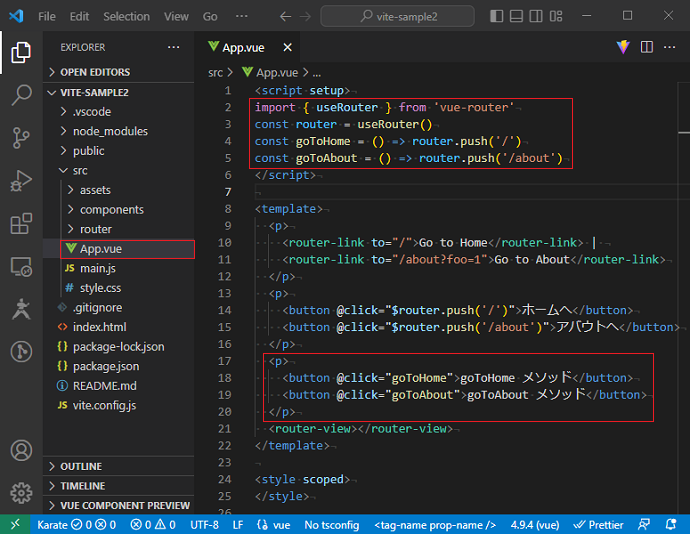Viewport: 690px width, 534px height.
Task: Close the App.vue editor tab
Action: point(287,47)
